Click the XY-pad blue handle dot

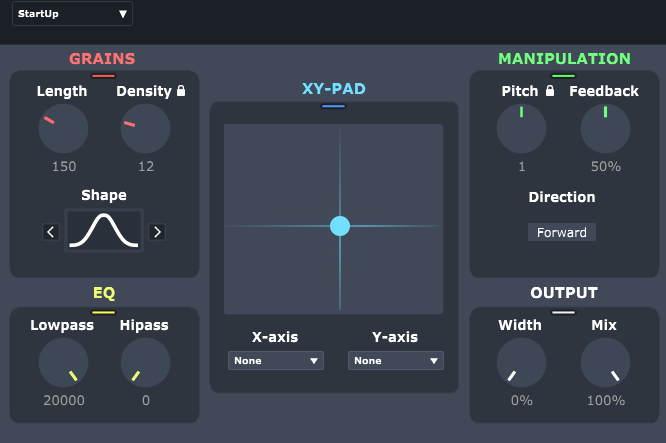tap(340, 226)
